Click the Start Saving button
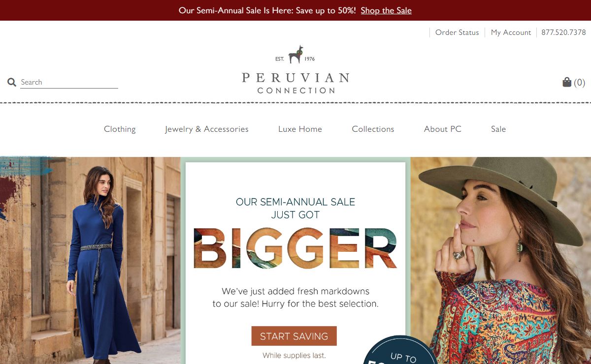The image size is (591, 364). click(x=294, y=336)
